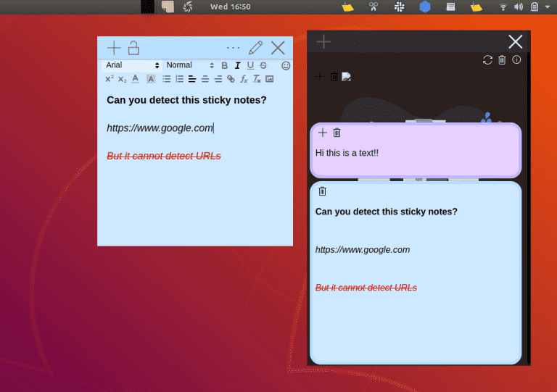Screen dimensions: 557x392
Task: Click the bold heading in the editor
Action: pyautogui.click(x=186, y=100)
